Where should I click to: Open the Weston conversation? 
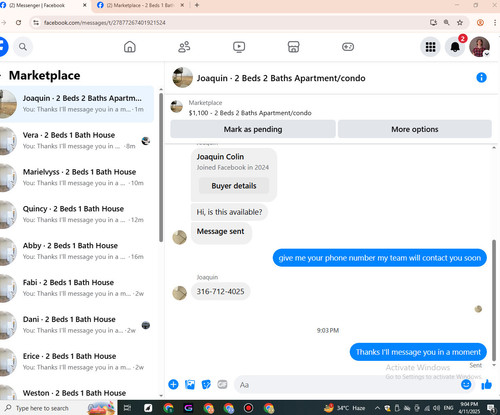(x=77, y=392)
